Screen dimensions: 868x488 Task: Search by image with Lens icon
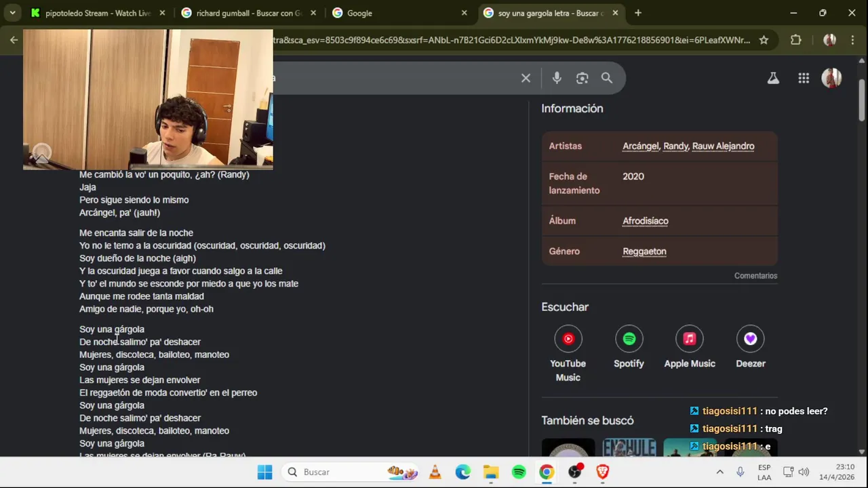coord(582,78)
